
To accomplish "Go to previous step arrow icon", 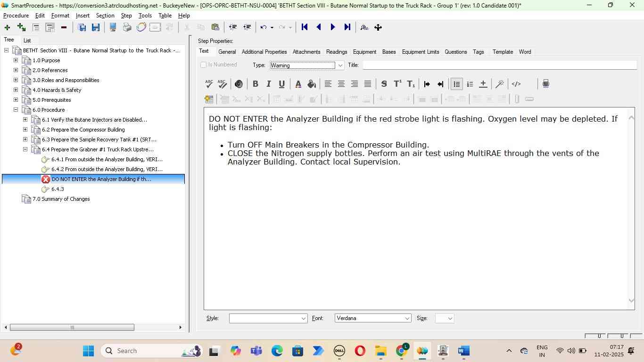I will click(319, 27).
